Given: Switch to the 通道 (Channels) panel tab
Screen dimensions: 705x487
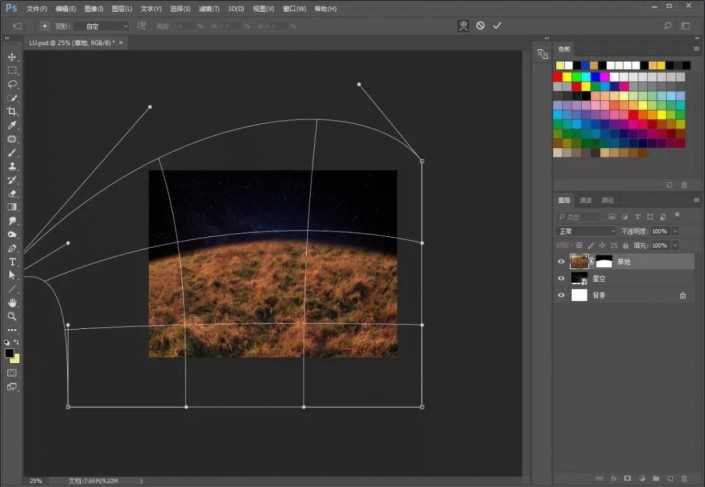Looking at the screenshot, I should click(x=586, y=200).
